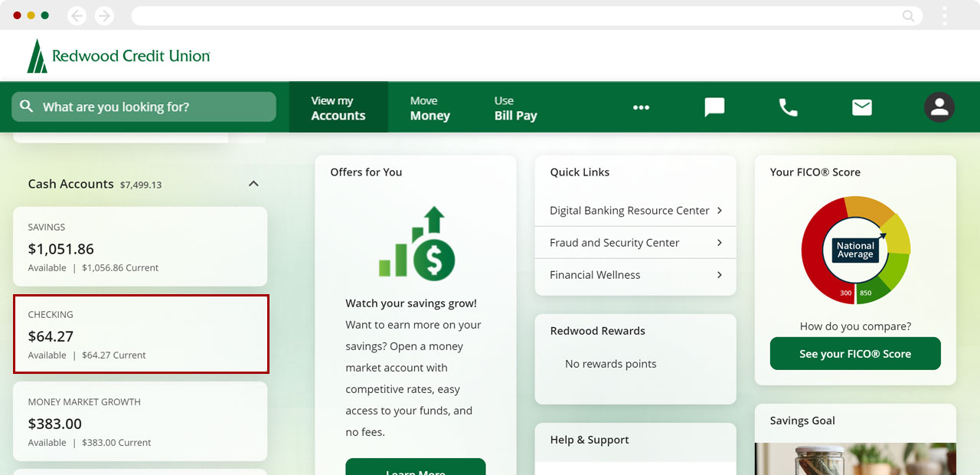Click the browser back arrow
Image resolution: width=980 pixels, height=475 pixels.
click(x=77, y=15)
